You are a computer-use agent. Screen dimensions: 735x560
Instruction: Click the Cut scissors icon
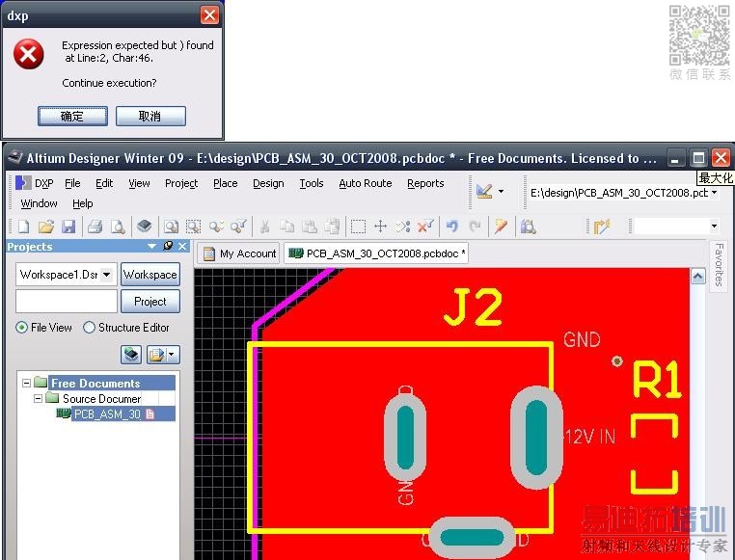pyautogui.click(x=265, y=227)
